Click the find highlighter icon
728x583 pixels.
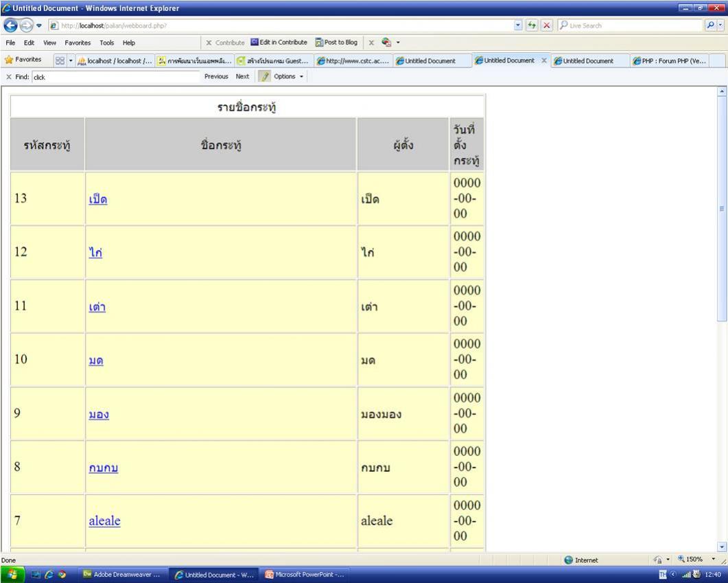tap(263, 76)
